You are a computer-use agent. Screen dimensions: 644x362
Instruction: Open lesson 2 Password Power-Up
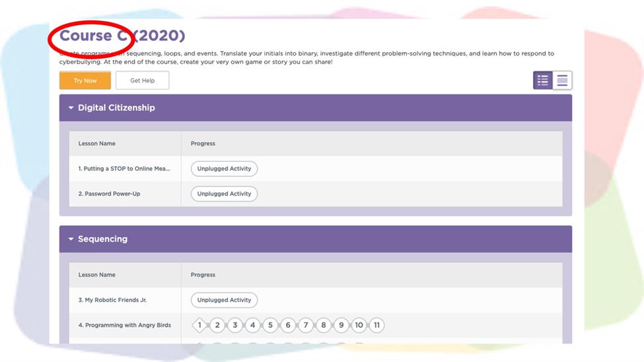pos(109,194)
